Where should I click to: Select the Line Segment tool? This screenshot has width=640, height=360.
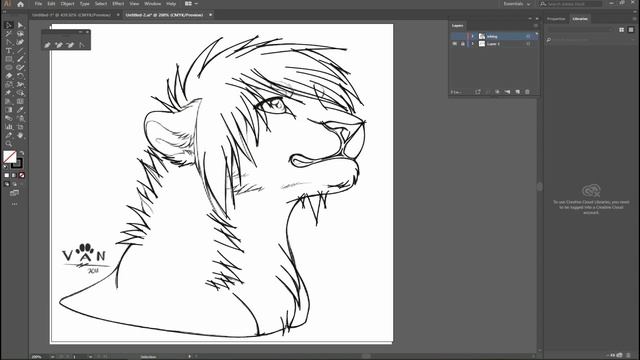(x=20, y=51)
